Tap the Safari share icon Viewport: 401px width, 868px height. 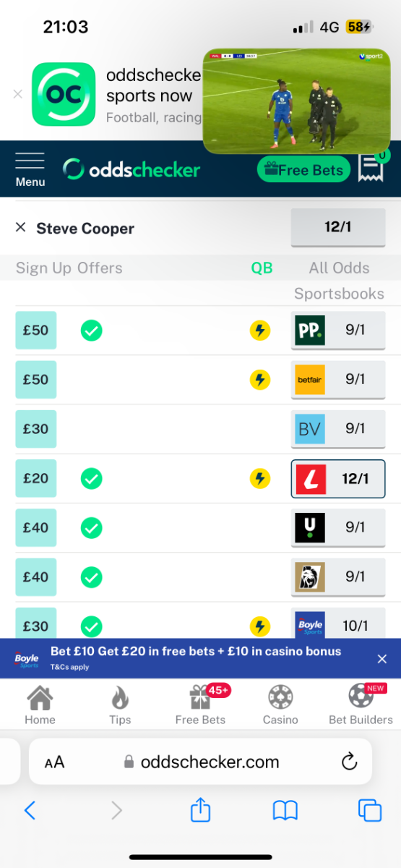pyautogui.click(x=200, y=810)
